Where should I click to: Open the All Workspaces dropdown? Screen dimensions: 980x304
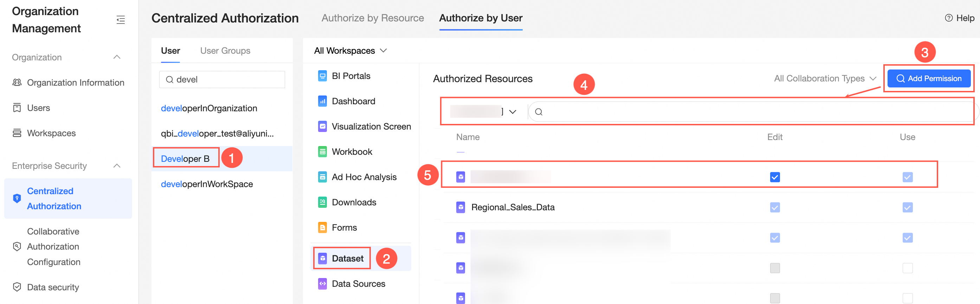coord(350,51)
